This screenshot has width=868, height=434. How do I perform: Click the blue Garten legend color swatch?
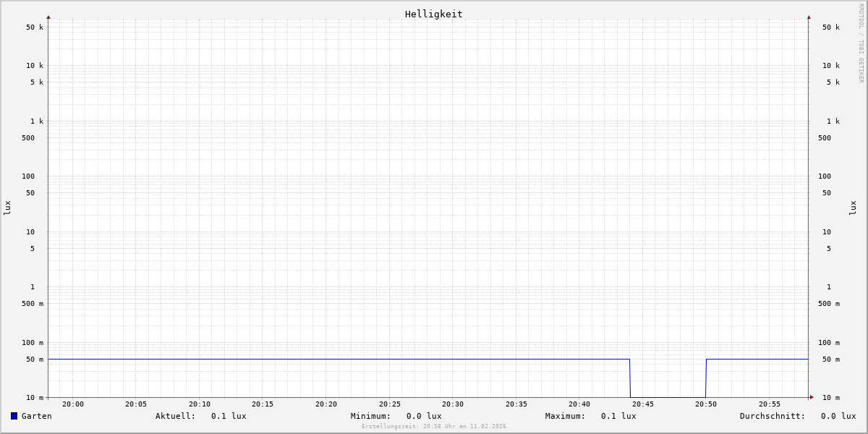14,416
